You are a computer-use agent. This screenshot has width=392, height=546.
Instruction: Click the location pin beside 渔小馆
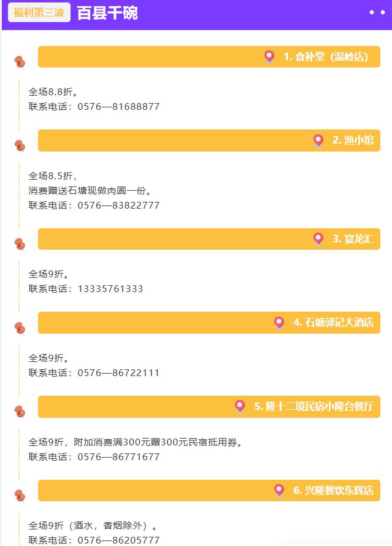pos(318,140)
